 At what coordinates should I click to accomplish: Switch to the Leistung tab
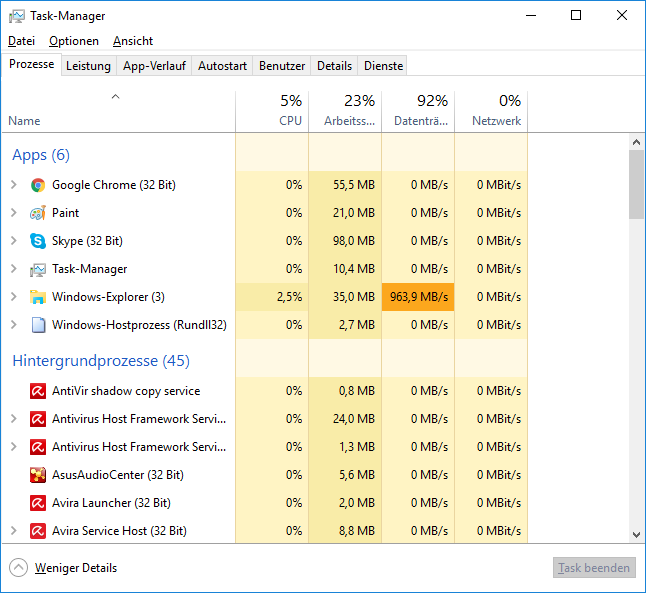click(89, 66)
